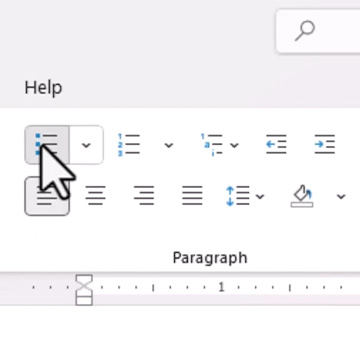Viewport: 360px width, 360px height.
Task: Toggle Center paragraph alignment
Action: 96,196
